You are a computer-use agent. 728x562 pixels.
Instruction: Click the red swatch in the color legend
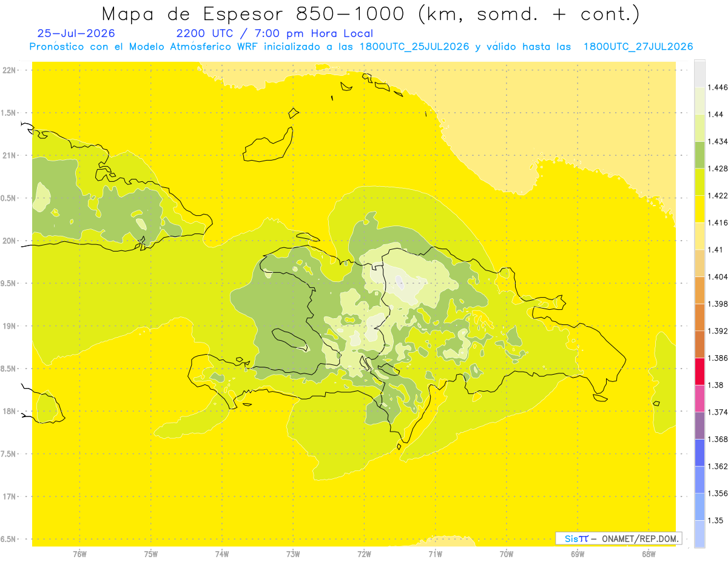pyautogui.click(x=699, y=371)
